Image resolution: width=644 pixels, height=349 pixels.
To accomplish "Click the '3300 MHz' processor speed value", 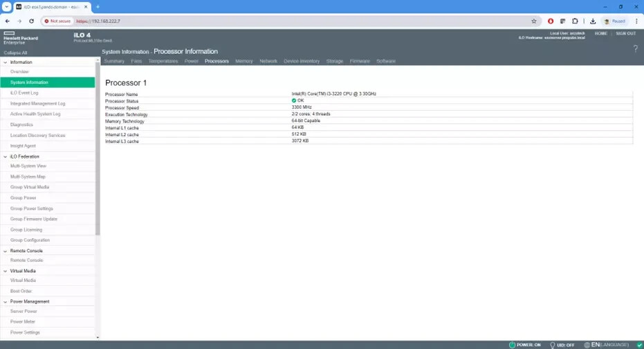I will (x=302, y=107).
